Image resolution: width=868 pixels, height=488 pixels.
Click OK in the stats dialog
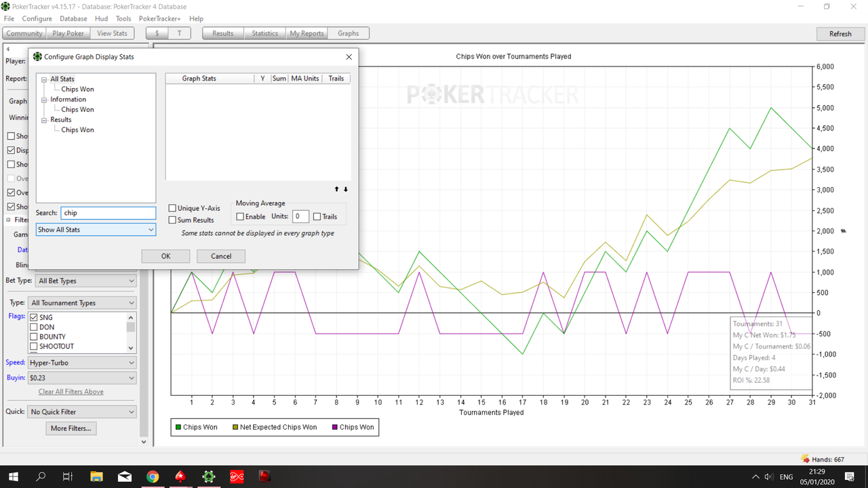point(165,256)
